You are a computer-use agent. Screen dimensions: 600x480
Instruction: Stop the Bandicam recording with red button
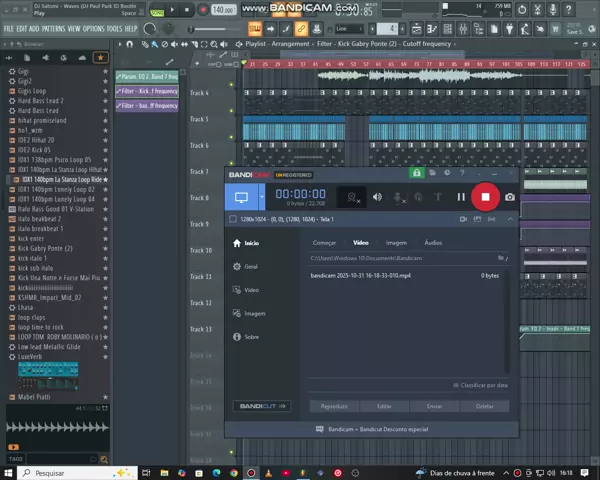[x=485, y=197]
